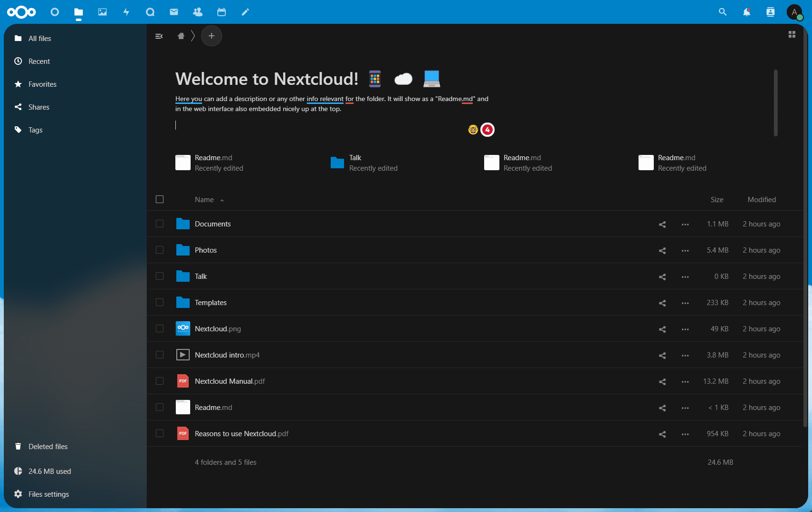This screenshot has width=812, height=512.
Task: Open Deleted files in sidebar
Action: 48,447
